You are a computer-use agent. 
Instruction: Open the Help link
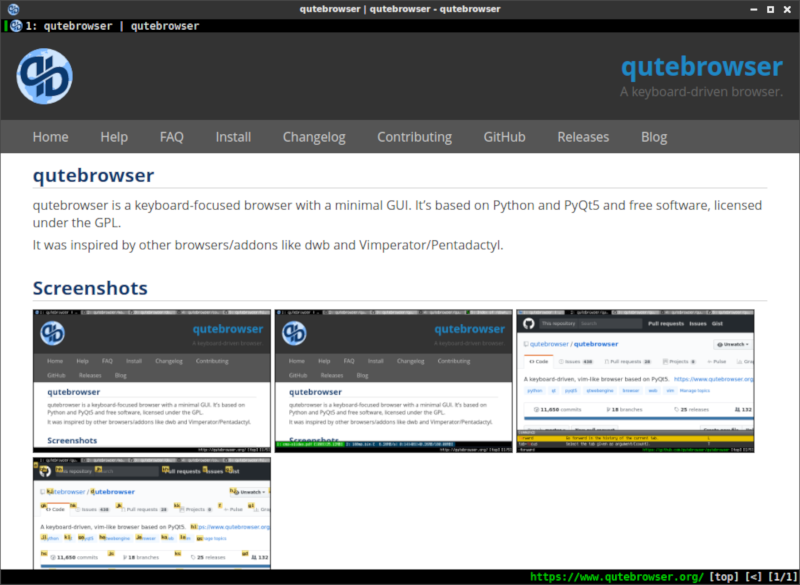(114, 137)
